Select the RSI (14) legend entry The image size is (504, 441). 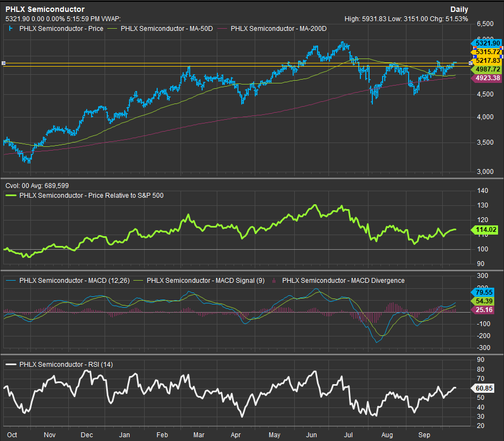(x=66, y=365)
